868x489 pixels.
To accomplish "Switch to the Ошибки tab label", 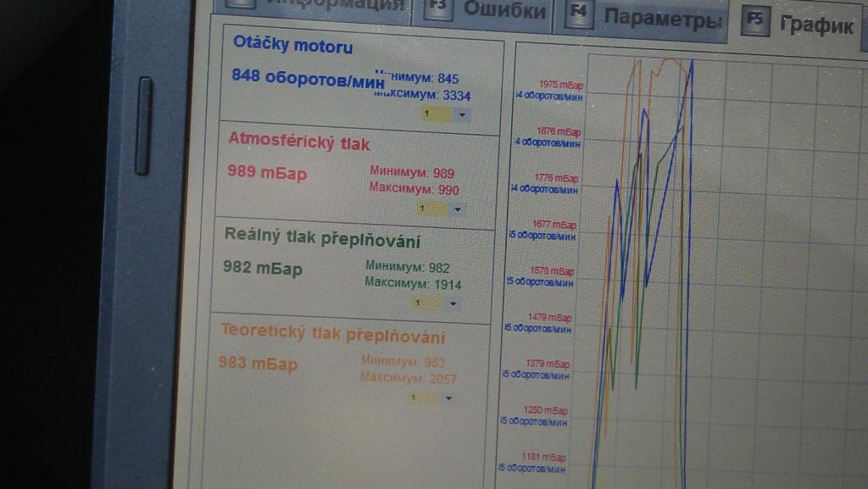I will 504,10.
